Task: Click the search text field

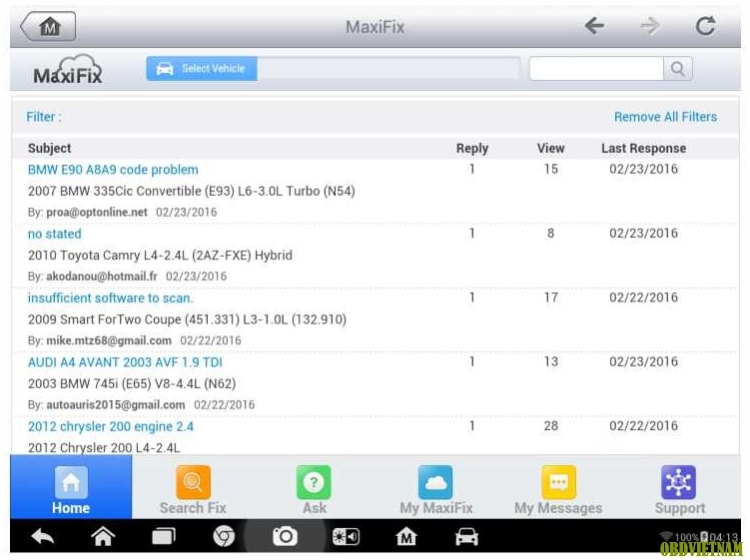Action: coord(596,69)
